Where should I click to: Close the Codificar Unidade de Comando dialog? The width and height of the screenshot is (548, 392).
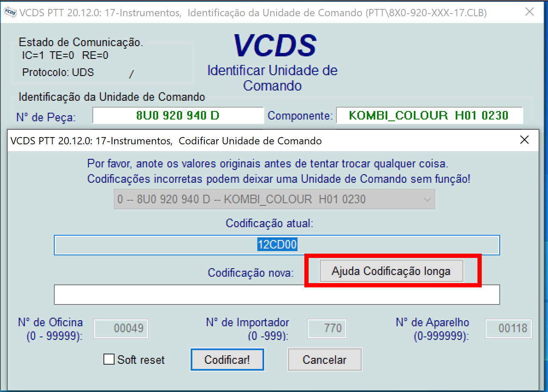[524, 140]
